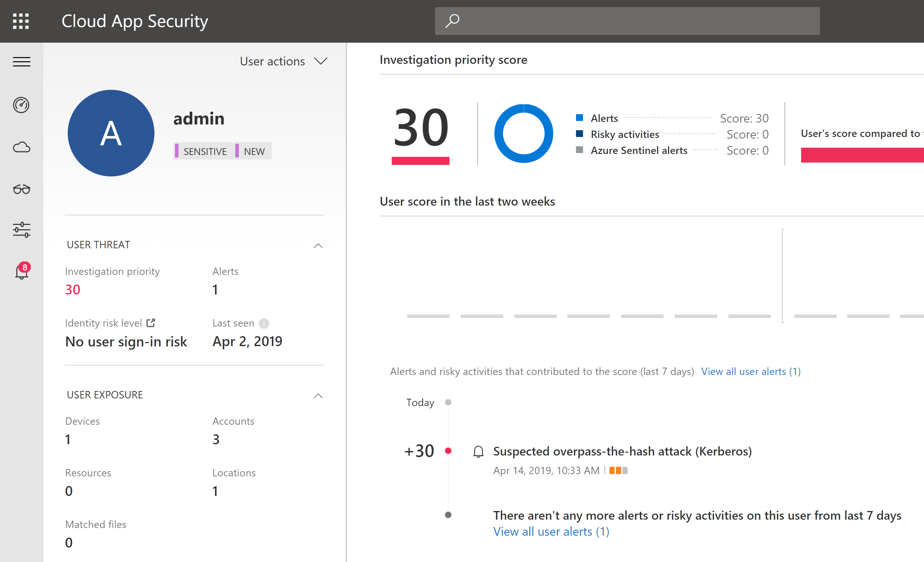Open Suspected overpass-the-hash attack alert
Viewport: 924px width, 562px height.
click(x=622, y=451)
